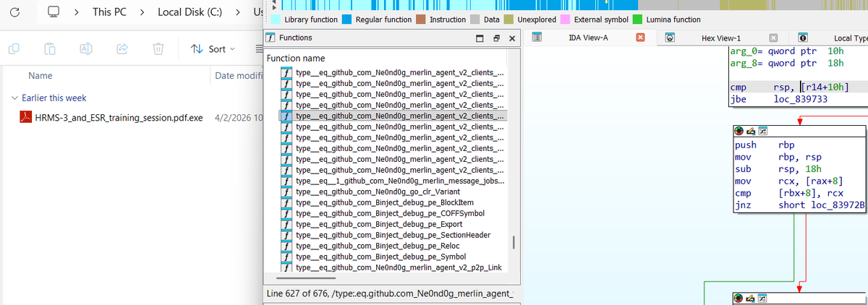The height and width of the screenshot is (305, 868).
Task: Click the Paste clipboard icon in Explorer toolbar
Action: pyautogui.click(x=49, y=48)
